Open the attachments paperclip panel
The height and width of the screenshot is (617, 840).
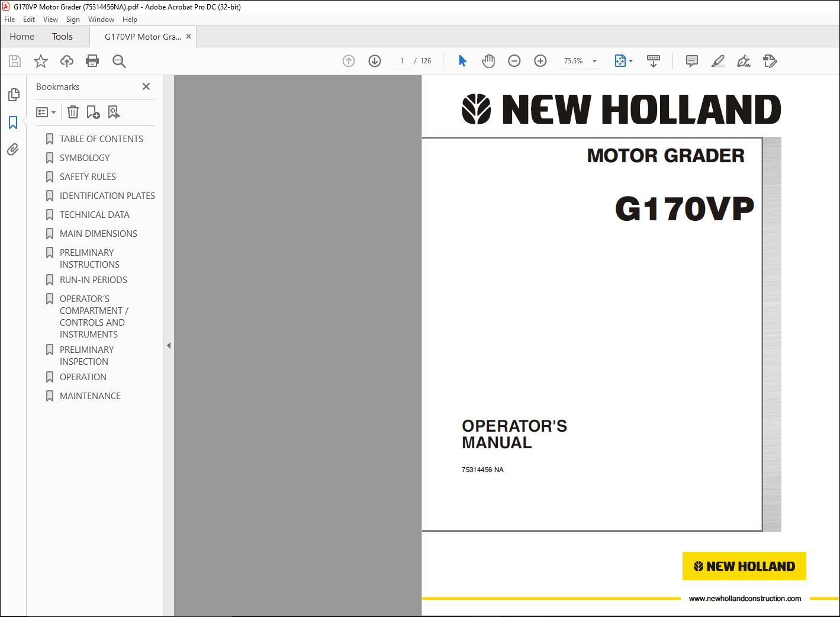[13, 150]
